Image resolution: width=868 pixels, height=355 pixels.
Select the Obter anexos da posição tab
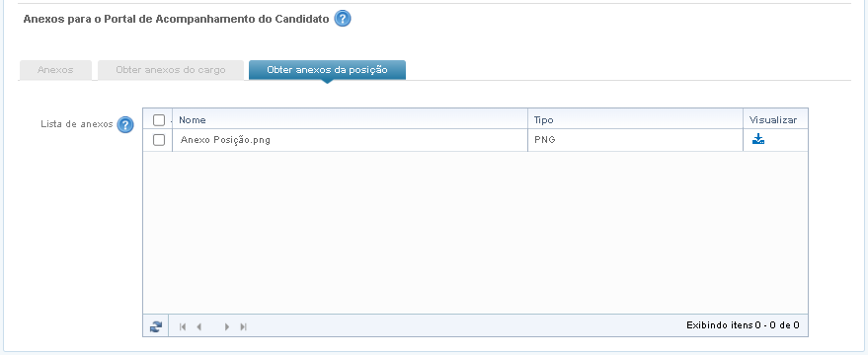pos(327,70)
